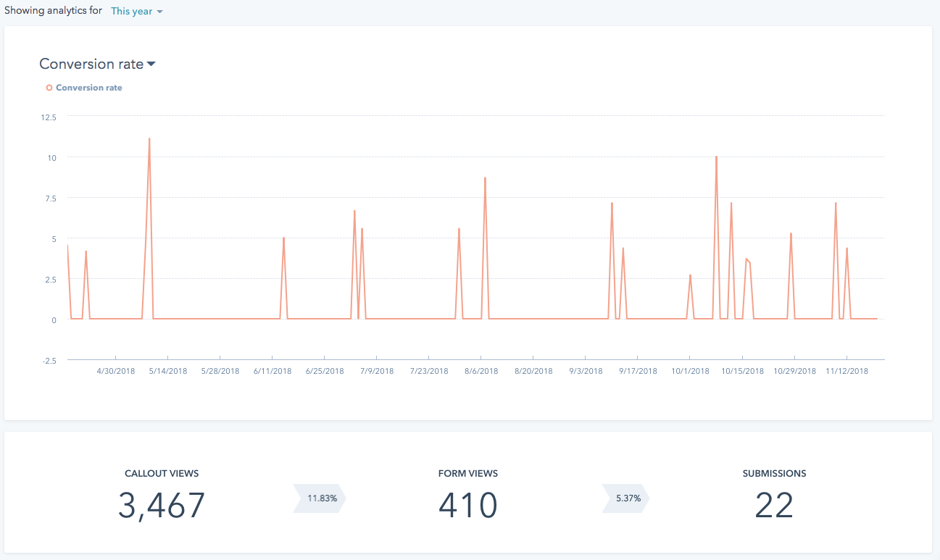Click the 9/17/2018 x-axis date label

pos(638,371)
